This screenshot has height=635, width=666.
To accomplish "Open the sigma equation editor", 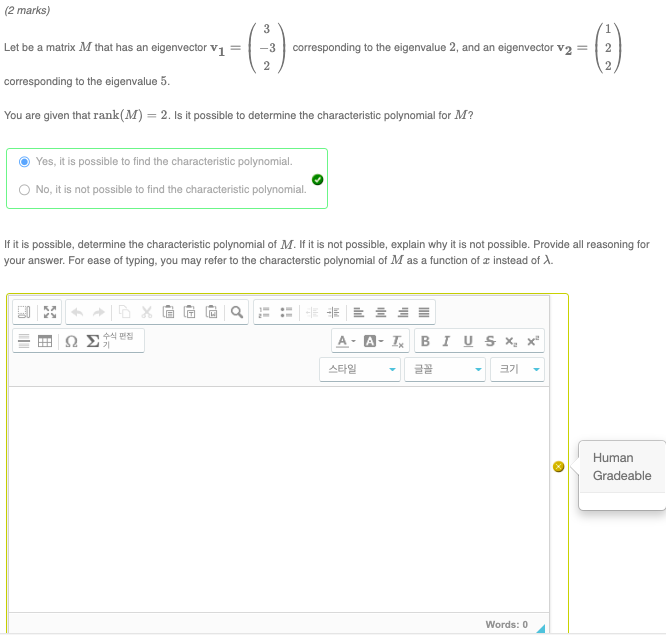I will 111,341.
